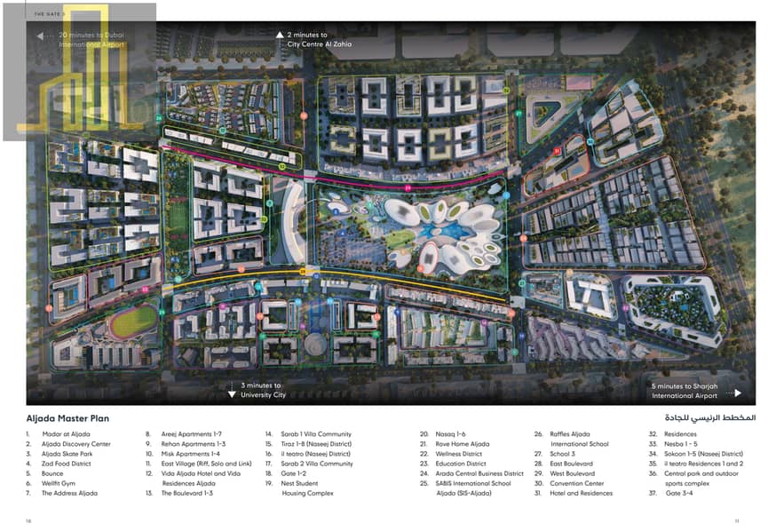Click the round domed building on the map
The height and width of the screenshot is (532, 768).
[x=315, y=345]
